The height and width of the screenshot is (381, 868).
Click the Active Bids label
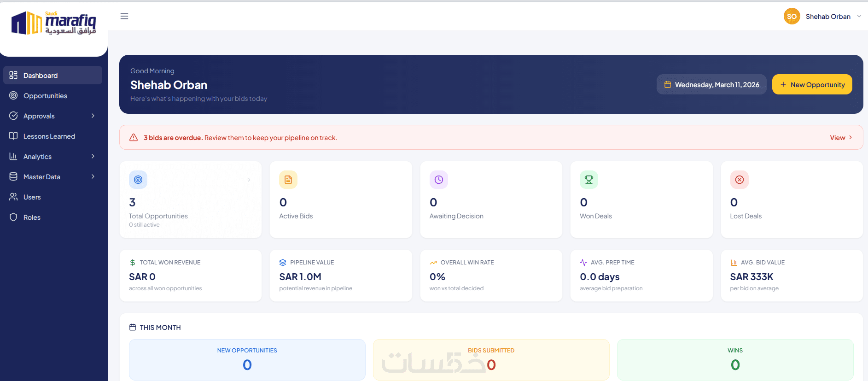click(x=296, y=216)
